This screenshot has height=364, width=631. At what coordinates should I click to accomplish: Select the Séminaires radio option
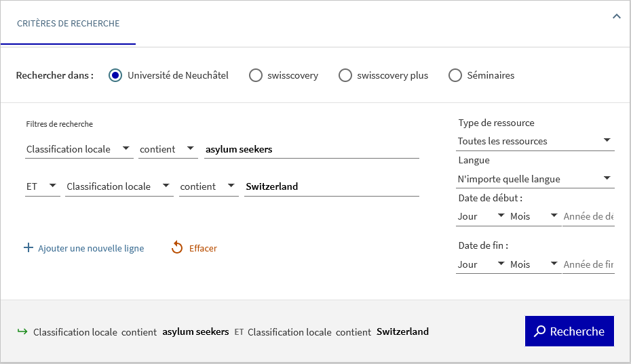(455, 75)
